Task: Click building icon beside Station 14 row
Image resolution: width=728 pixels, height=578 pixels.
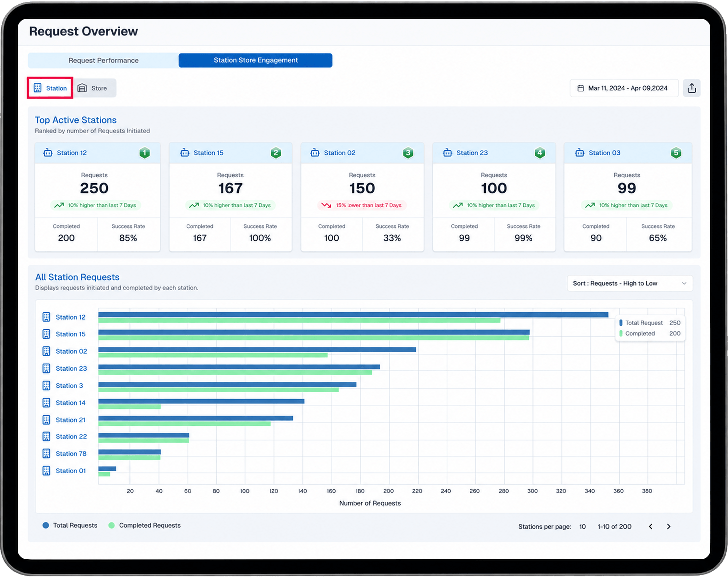Action: [x=46, y=403]
